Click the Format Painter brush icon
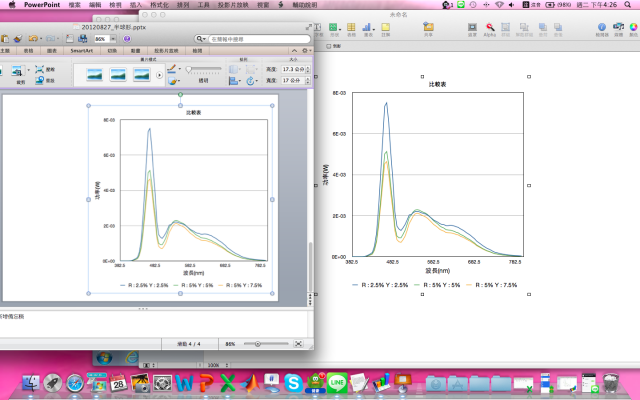 (18, 39)
